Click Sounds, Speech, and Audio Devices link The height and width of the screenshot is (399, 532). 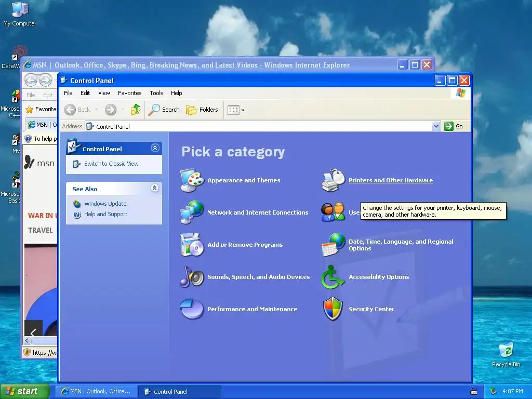[259, 277]
